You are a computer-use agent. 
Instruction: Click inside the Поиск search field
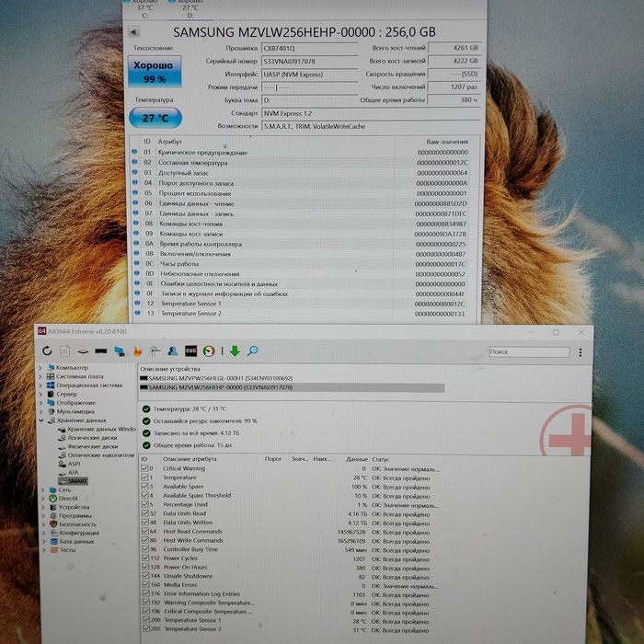coord(529,352)
